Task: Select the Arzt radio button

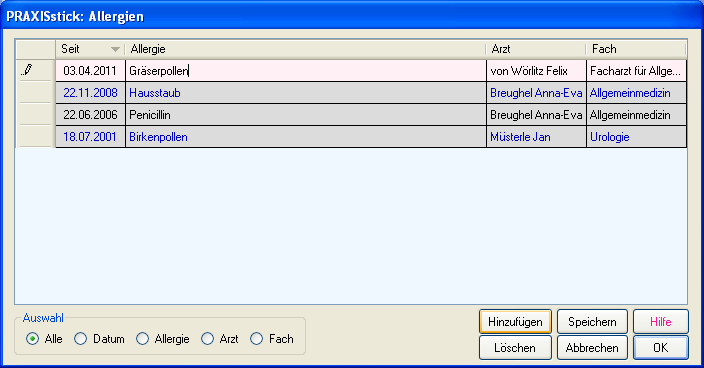Action: click(207, 339)
